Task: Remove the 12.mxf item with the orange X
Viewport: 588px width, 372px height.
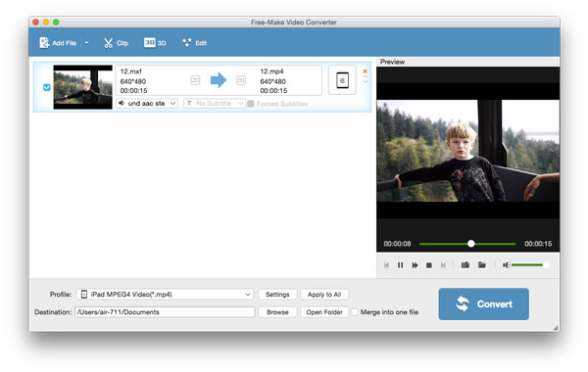Action: (366, 70)
